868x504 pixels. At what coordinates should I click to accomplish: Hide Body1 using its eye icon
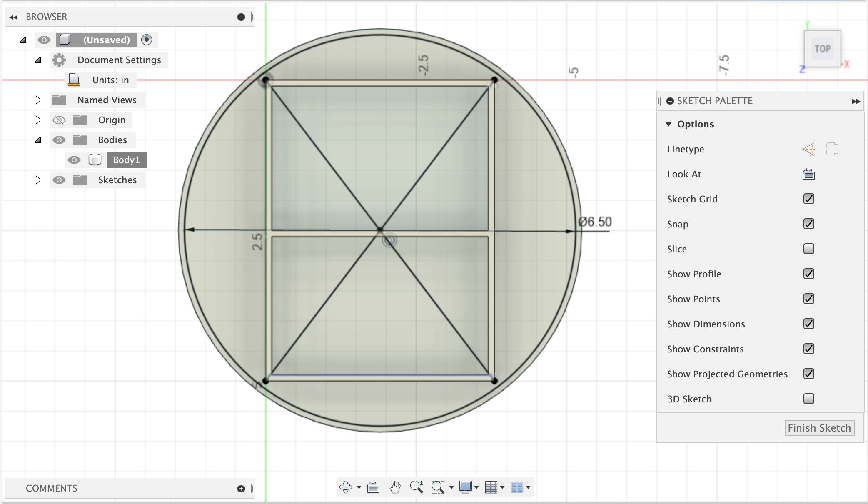click(x=74, y=160)
